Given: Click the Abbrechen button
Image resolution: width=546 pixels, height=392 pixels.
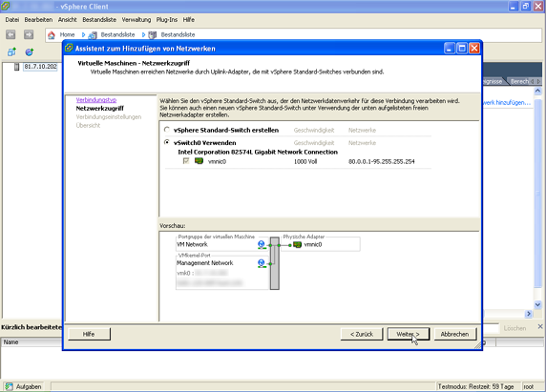Looking at the screenshot, I should [x=454, y=334].
